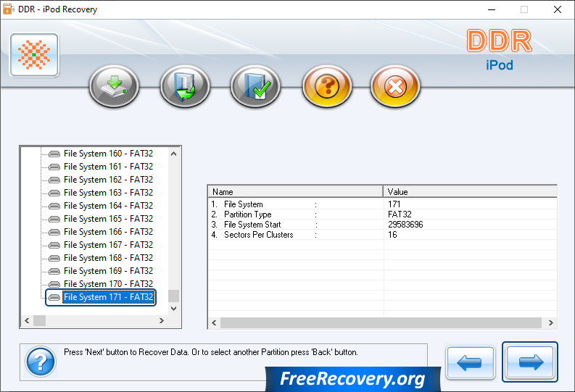Select File System 165 - FAT32
Screen dimensions: 575x392
coord(108,219)
